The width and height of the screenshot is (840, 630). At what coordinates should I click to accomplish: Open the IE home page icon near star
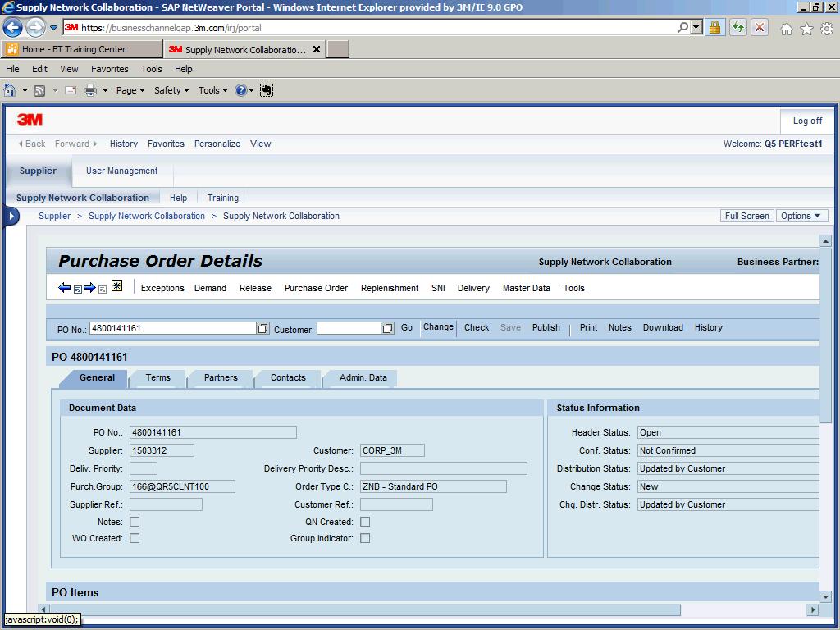pos(787,29)
